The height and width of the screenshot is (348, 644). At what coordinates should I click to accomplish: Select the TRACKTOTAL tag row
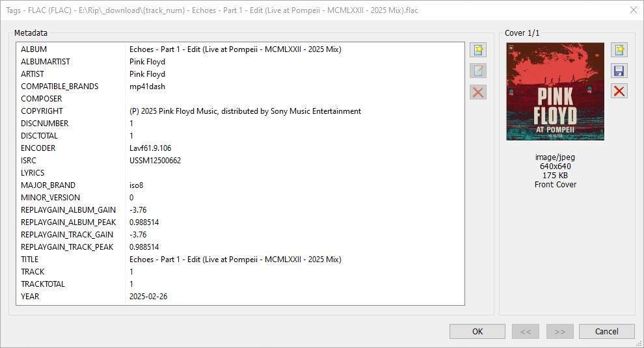[240, 284]
